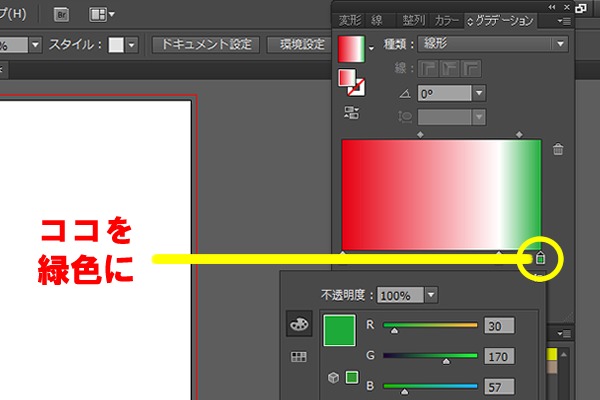Switch to the カラー panel tab
This screenshot has width=600, height=400.
[x=446, y=20]
